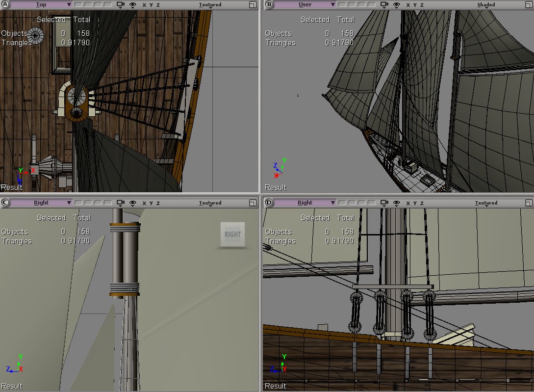
Task: Click the RIGHT view cube face
Action: (232, 235)
